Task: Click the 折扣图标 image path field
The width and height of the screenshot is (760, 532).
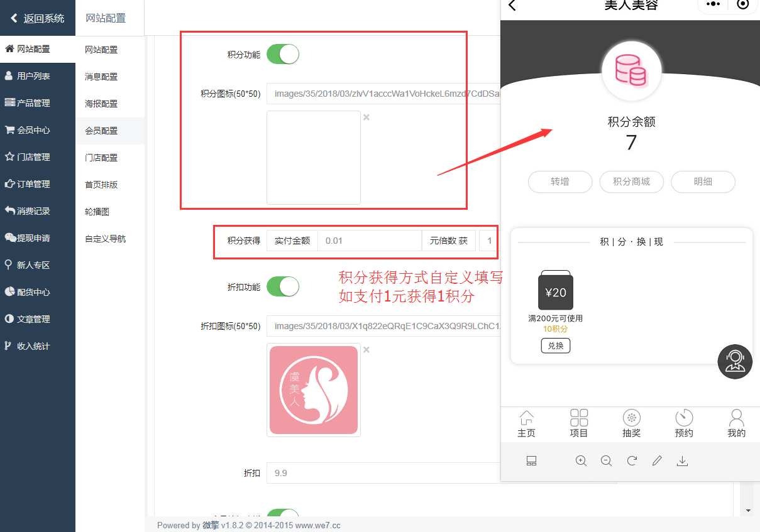Action: 383,326
